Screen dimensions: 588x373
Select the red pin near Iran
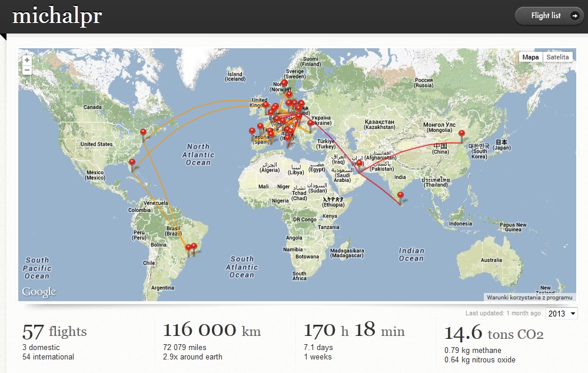pyautogui.click(x=359, y=164)
